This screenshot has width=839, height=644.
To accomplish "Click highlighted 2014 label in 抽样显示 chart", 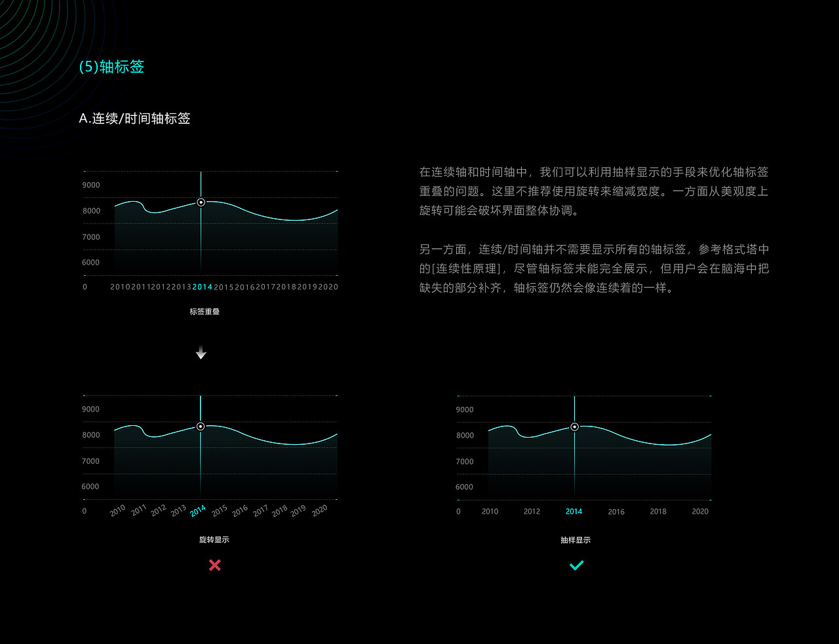I will point(574,512).
